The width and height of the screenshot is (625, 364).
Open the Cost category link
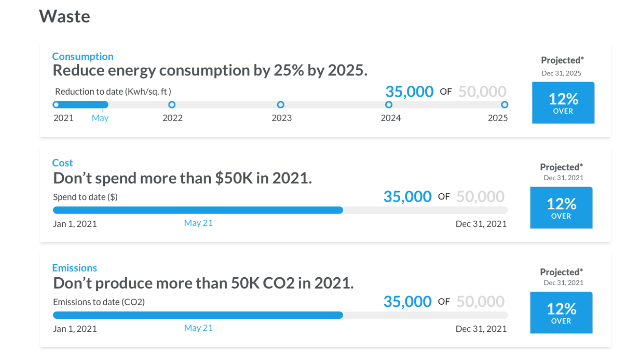coord(62,163)
